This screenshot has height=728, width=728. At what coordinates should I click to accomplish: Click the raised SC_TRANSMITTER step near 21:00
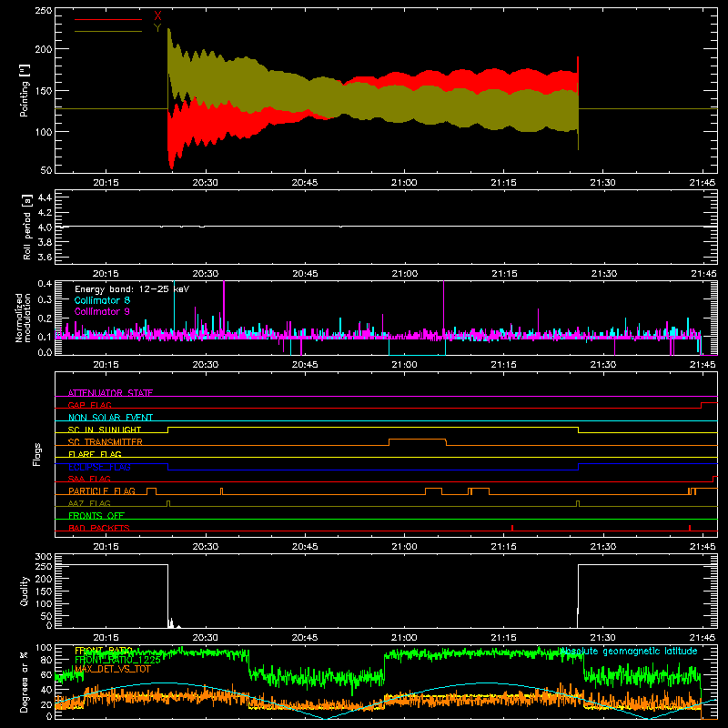[x=418, y=440]
